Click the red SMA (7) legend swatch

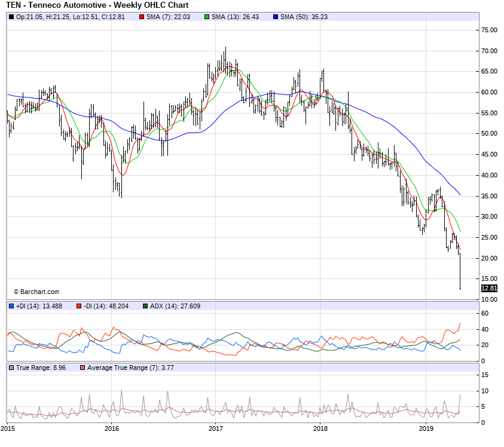point(142,17)
